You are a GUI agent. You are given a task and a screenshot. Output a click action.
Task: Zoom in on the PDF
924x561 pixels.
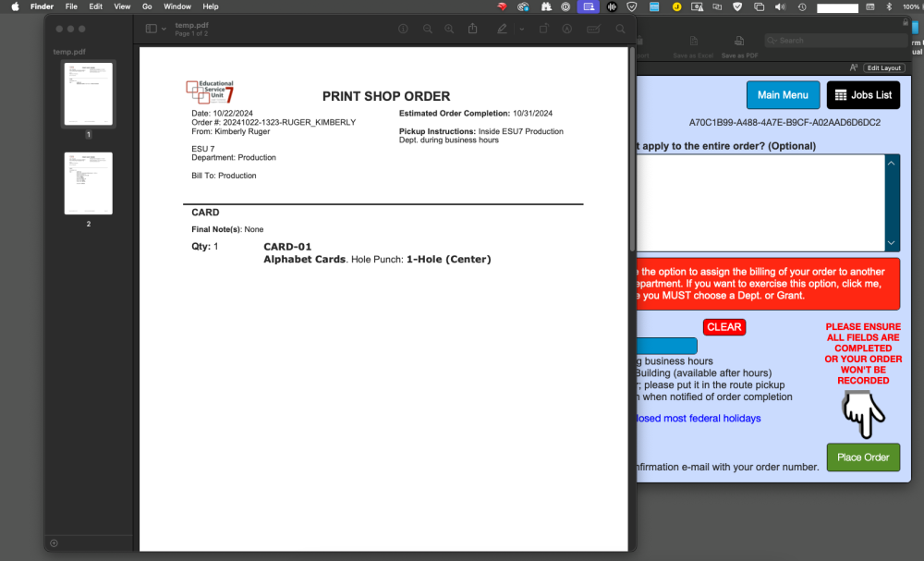click(x=449, y=29)
